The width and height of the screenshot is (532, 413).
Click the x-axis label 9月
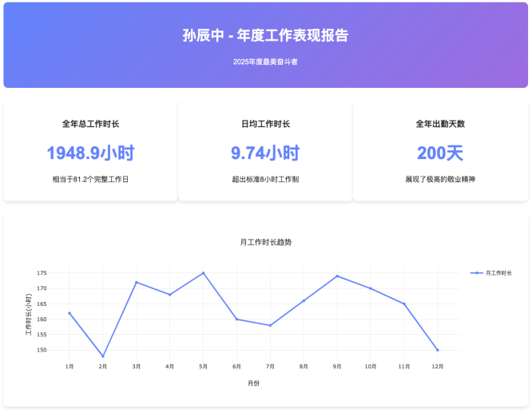point(337,367)
